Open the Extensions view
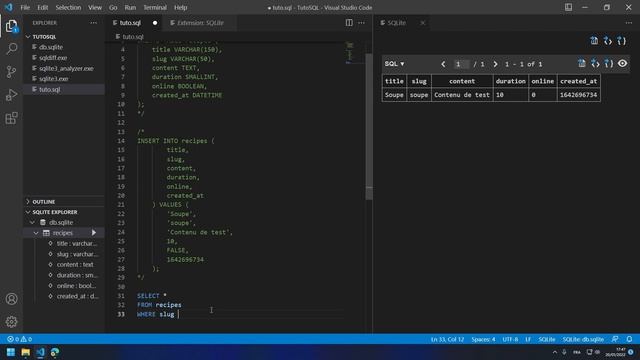Image resolution: width=640 pixels, height=360 pixels. [x=11, y=118]
